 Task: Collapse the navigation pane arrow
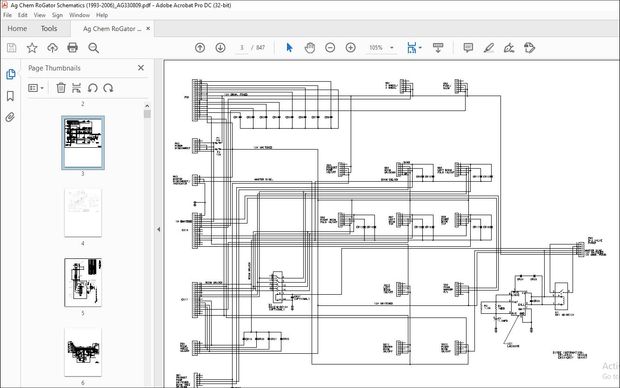pos(159,229)
